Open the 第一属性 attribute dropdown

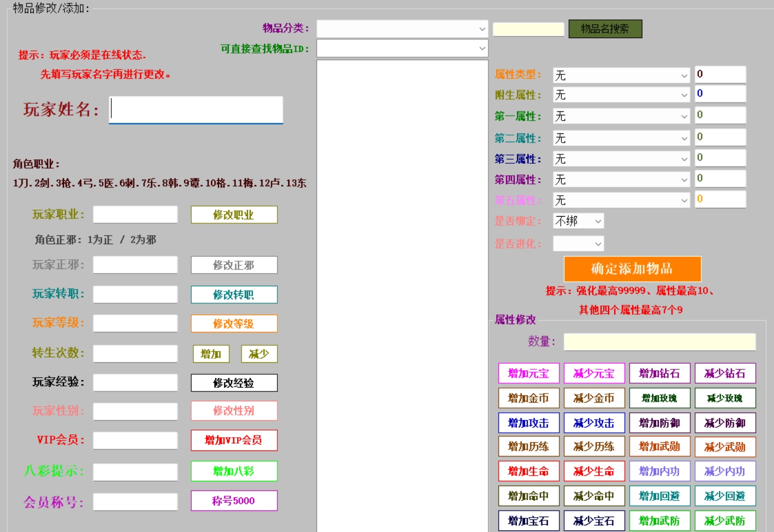pos(620,116)
